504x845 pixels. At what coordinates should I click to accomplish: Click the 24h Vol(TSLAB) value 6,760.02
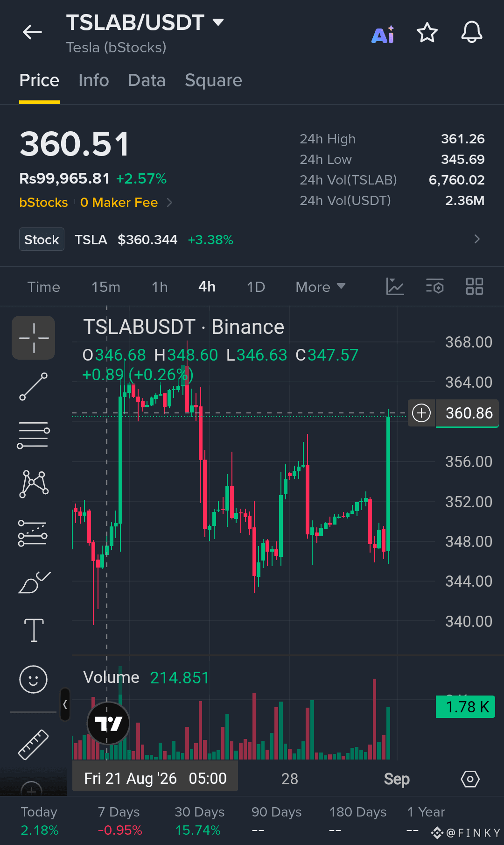pyautogui.click(x=456, y=180)
